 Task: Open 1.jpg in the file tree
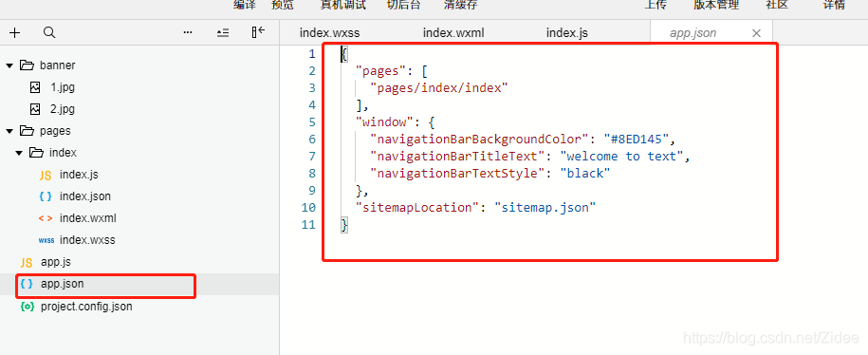pyautogui.click(x=63, y=87)
